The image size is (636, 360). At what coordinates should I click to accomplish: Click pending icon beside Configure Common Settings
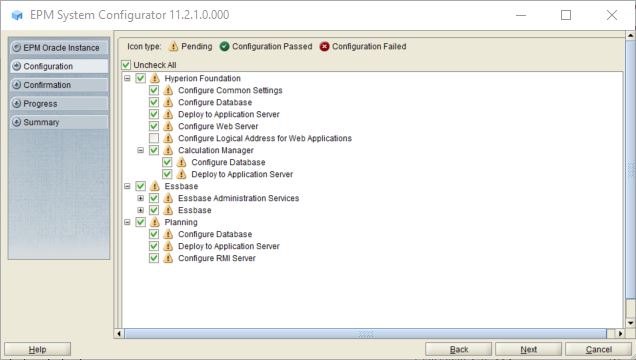(168, 90)
